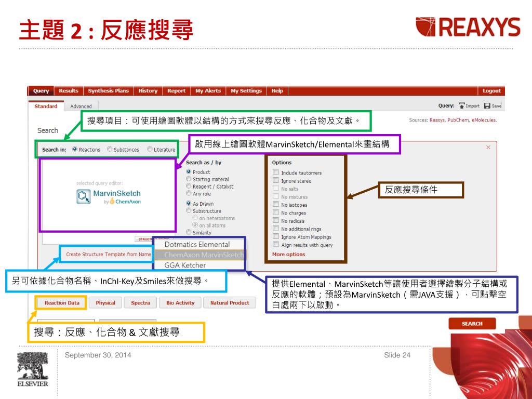Screen dimensions: 532x399
Task: Enable No charges checkbox
Action: [276, 212]
